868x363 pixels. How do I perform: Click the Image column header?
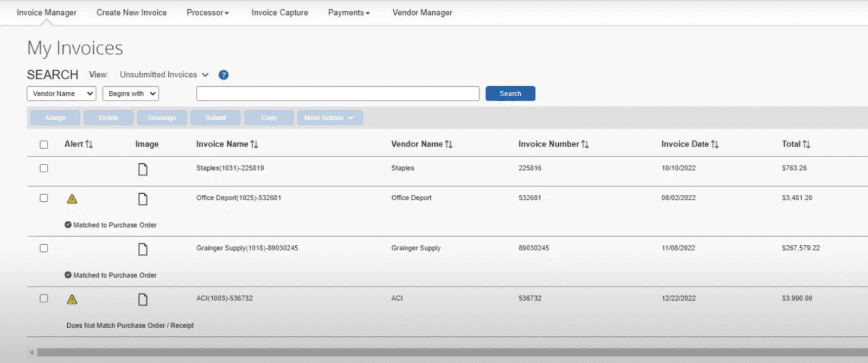[147, 144]
